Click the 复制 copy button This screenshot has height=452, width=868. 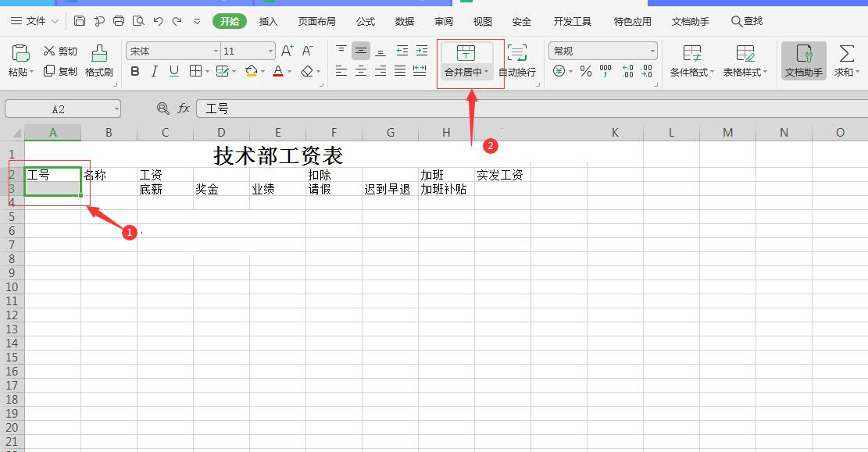pos(60,72)
